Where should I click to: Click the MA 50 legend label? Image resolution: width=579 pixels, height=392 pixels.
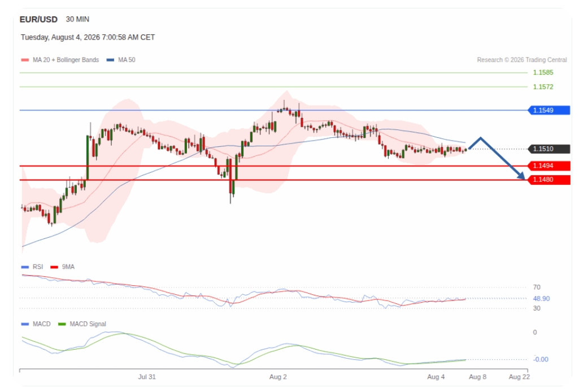(x=127, y=60)
